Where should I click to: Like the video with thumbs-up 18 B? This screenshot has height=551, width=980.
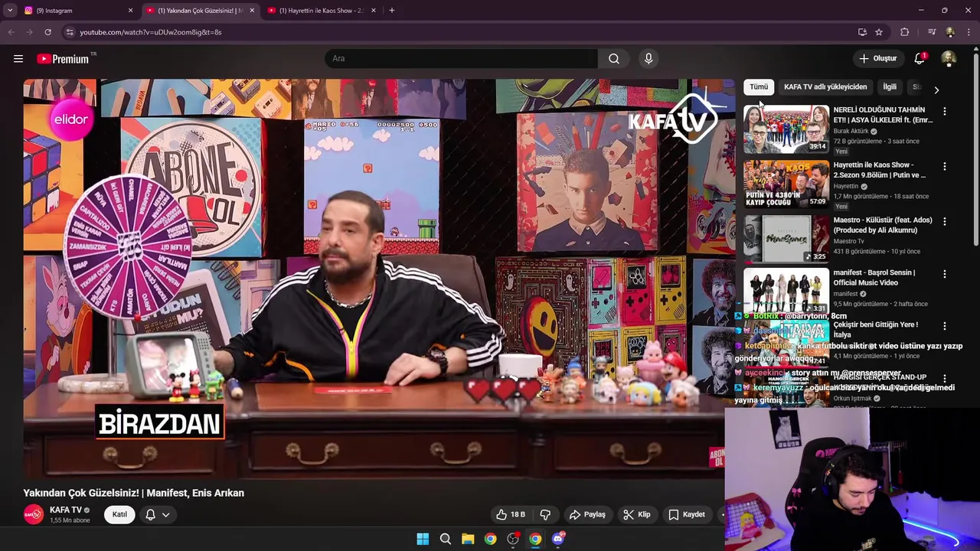point(510,514)
